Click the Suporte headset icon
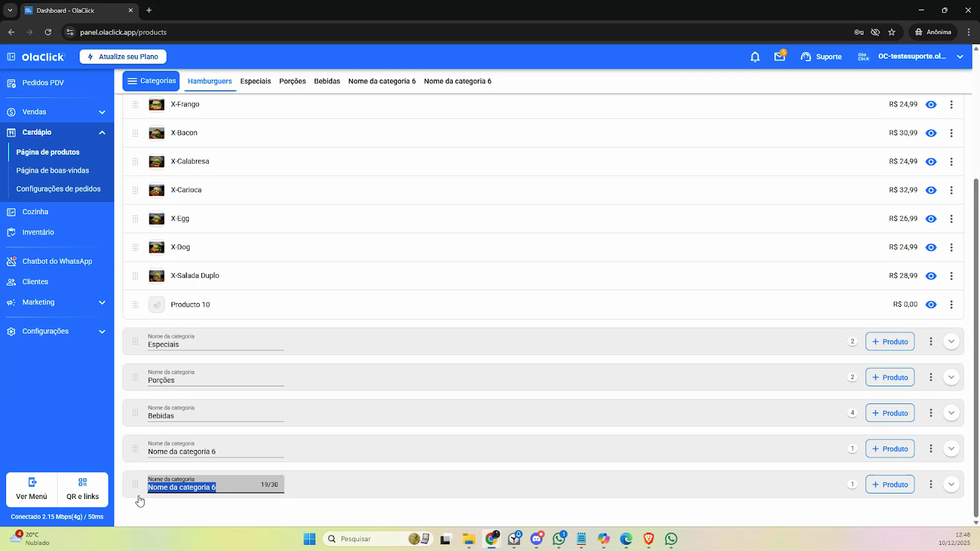This screenshot has width=980, height=551. 806,57
